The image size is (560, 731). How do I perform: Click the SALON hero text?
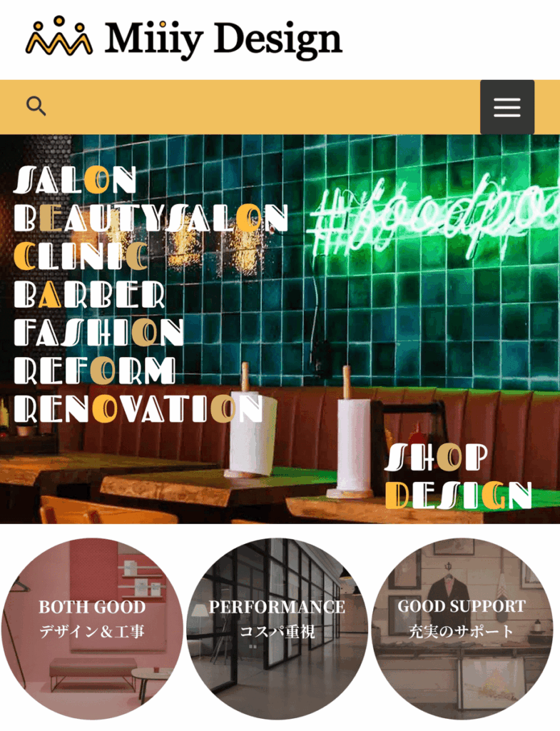pos(75,180)
